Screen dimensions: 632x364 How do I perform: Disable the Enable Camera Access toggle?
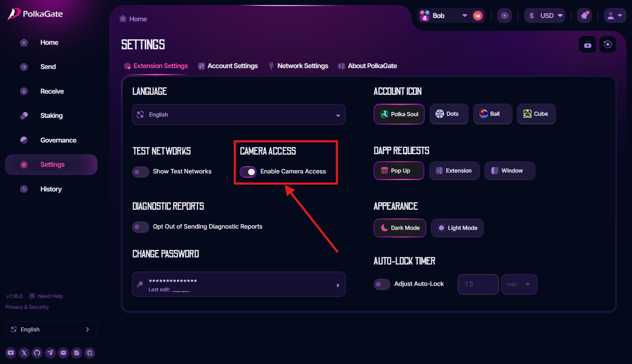click(x=248, y=172)
